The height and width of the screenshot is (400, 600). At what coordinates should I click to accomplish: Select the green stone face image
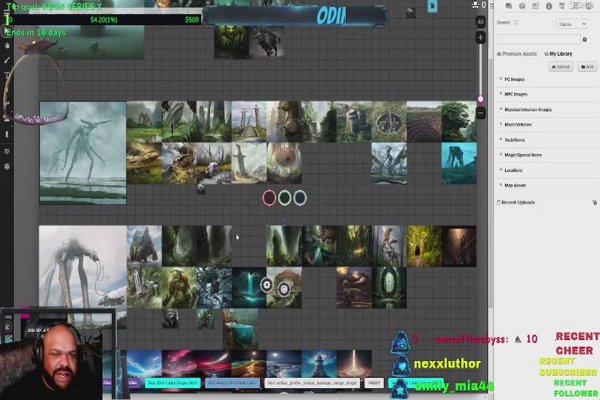pyautogui.click(x=459, y=122)
